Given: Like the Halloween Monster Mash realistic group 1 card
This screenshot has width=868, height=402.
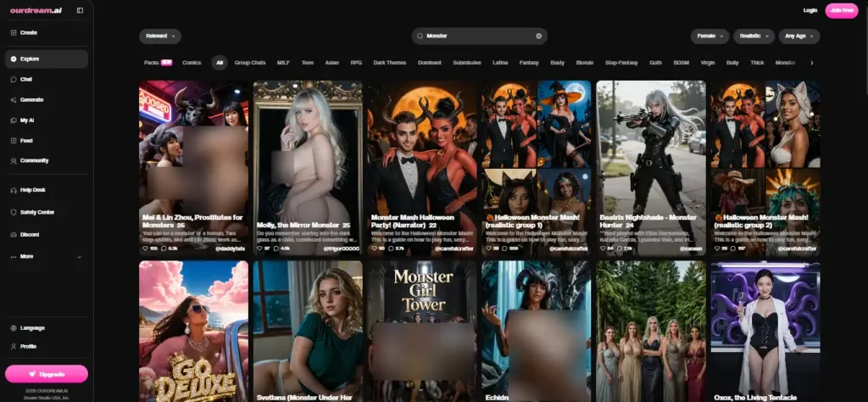Looking at the screenshot, I should pyautogui.click(x=489, y=248).
